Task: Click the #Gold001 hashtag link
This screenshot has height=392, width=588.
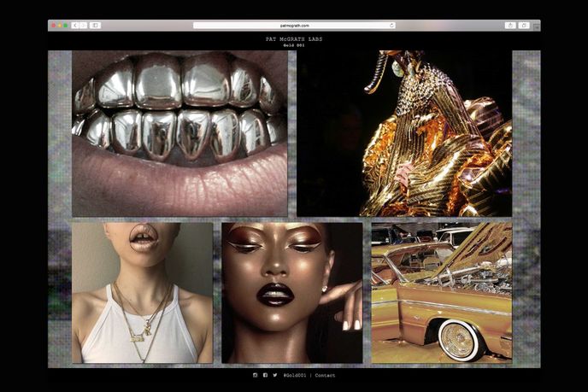Action: [x=294, y=376]
